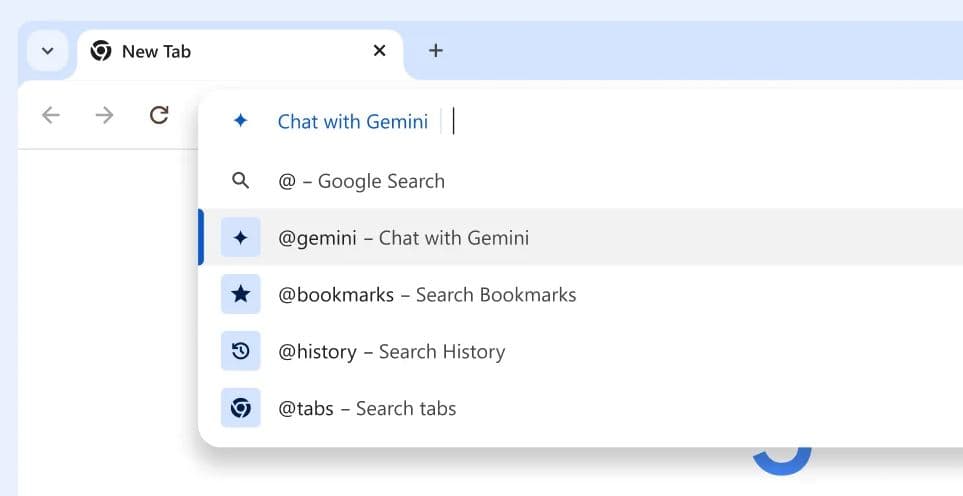This screenshot has width=963, height=496.
Task: Click the star icon beside @bookmarks
Action: coord(240,295)
